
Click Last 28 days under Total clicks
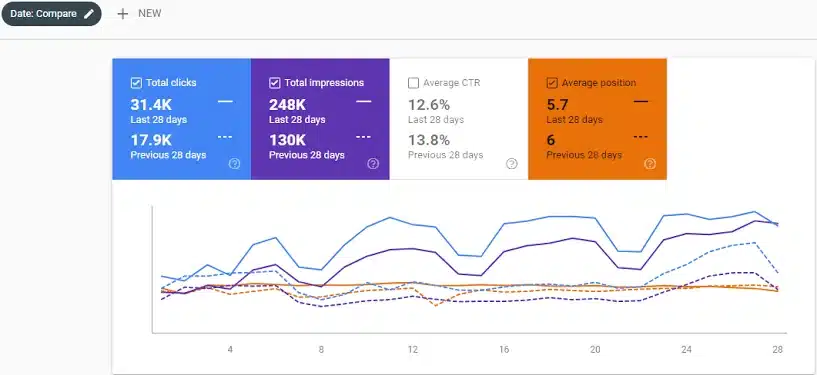158,120
